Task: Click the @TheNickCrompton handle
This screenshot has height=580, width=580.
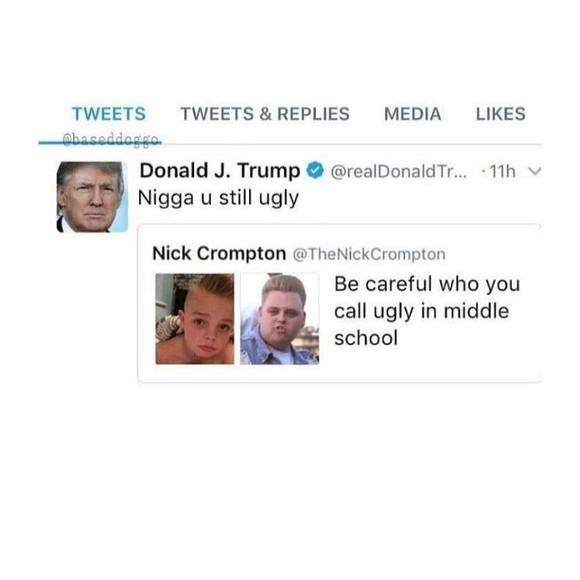Action: [369, 254]
